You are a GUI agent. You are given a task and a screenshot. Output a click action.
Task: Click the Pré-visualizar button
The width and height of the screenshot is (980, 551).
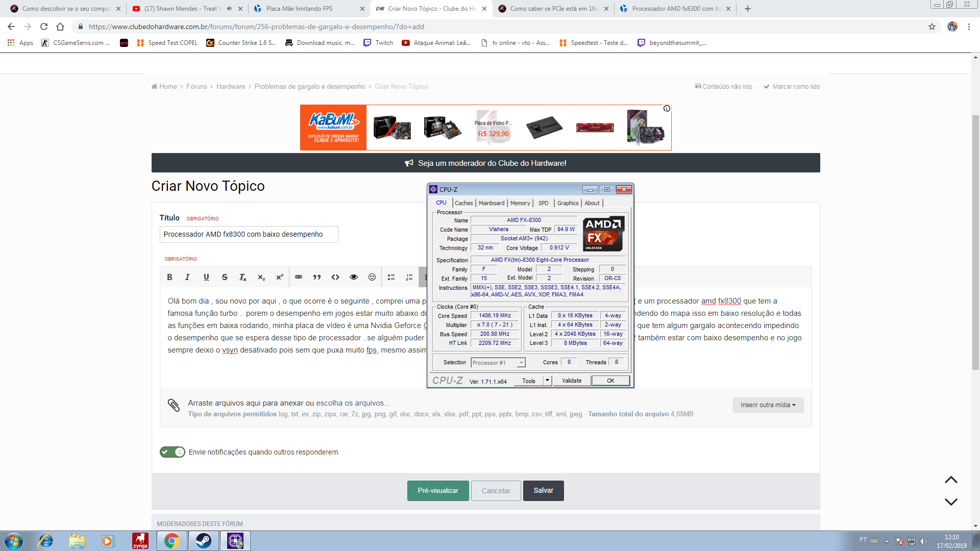(438, 491)
